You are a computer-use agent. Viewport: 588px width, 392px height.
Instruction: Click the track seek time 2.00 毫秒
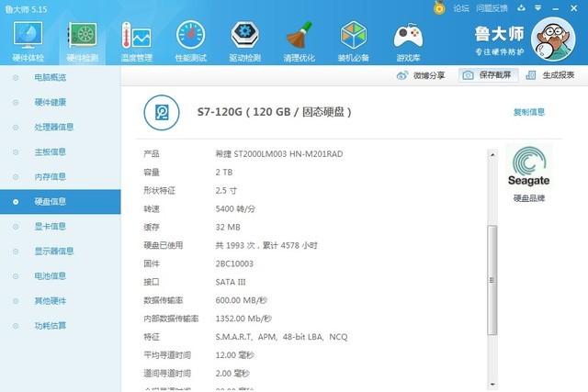pyautogui.click(x=232, y=374)
